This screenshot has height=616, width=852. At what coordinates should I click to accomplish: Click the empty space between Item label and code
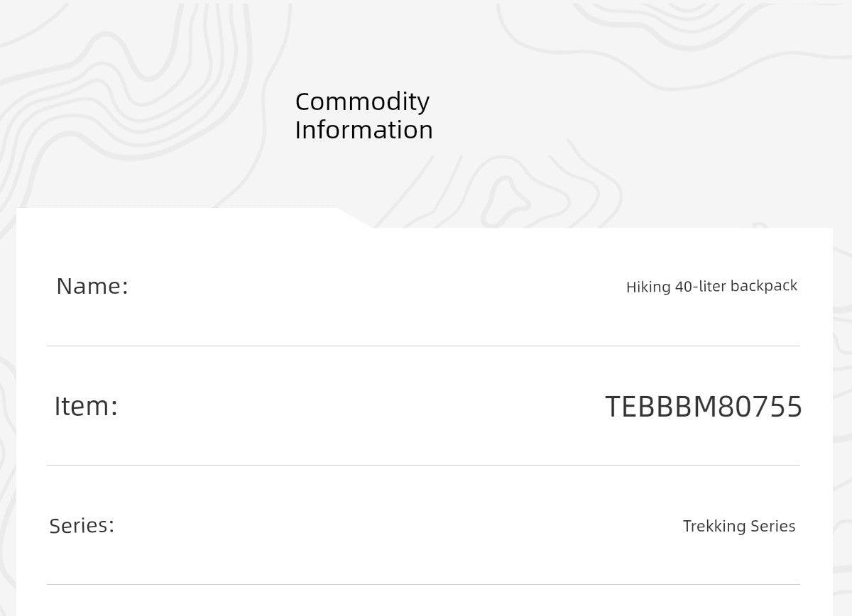[355, 406]
